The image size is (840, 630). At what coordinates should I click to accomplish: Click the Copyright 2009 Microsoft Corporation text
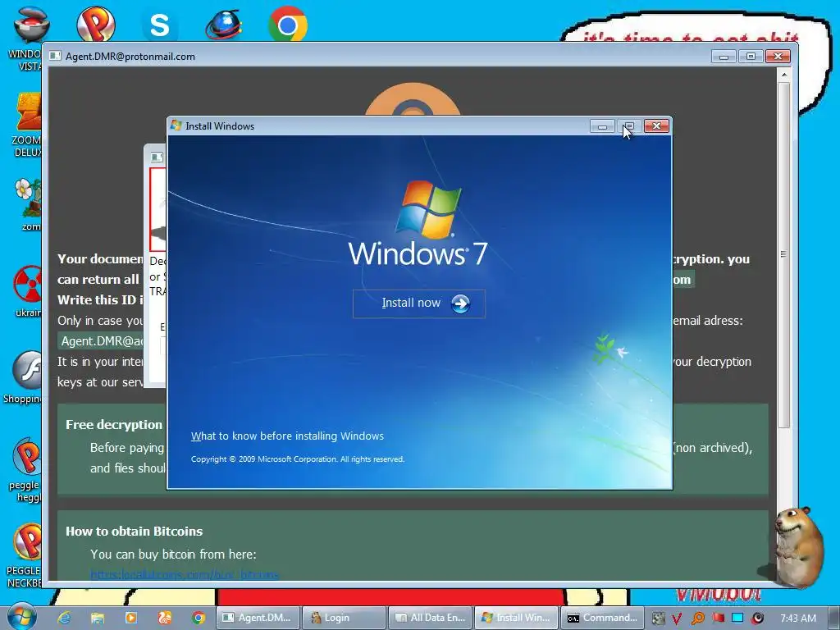pos(297,459)
